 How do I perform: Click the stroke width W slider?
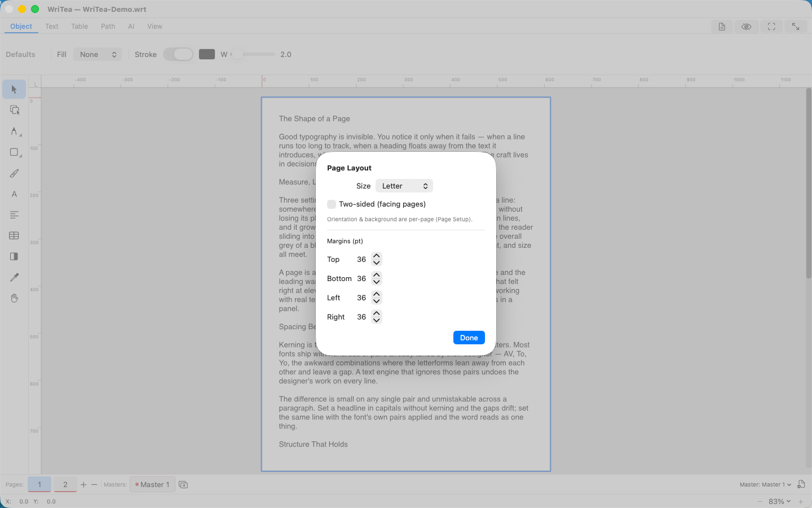pyautogui.click(x=253, y=54)
